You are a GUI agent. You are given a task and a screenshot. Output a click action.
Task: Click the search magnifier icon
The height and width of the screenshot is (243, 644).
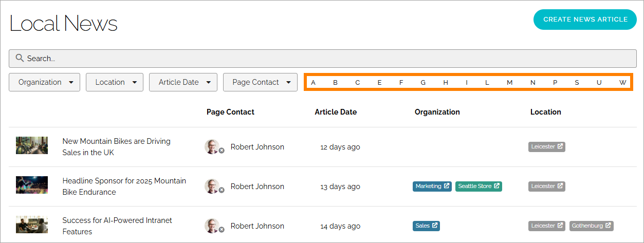20,58
